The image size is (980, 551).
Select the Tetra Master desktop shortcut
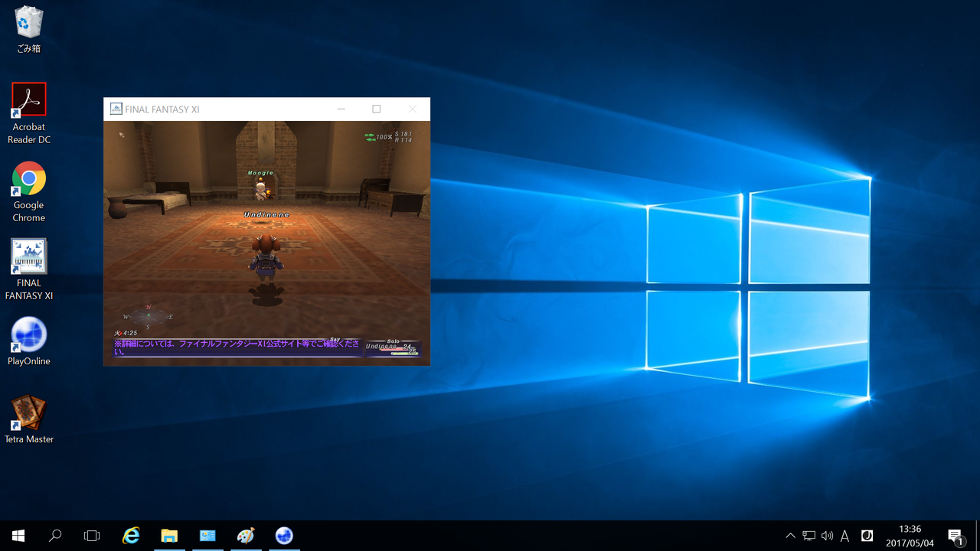pos(28,419)
